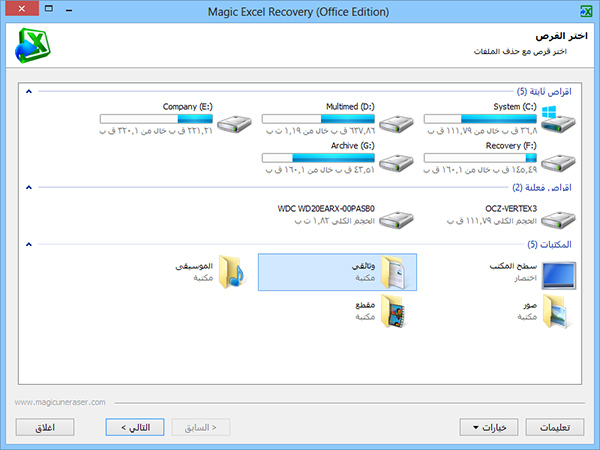Image resolution: width=600 pixels, height=450 pixels.
Task: Select the pictures (صور) library folder icon
Action: pyautogui.click(x=556, y=311)
